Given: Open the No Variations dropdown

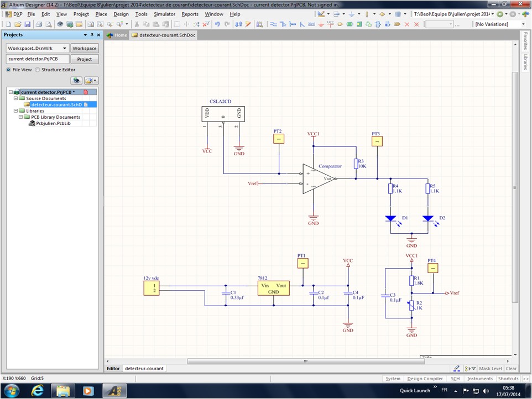Looking at the screenshot, I should click(523, 24).
